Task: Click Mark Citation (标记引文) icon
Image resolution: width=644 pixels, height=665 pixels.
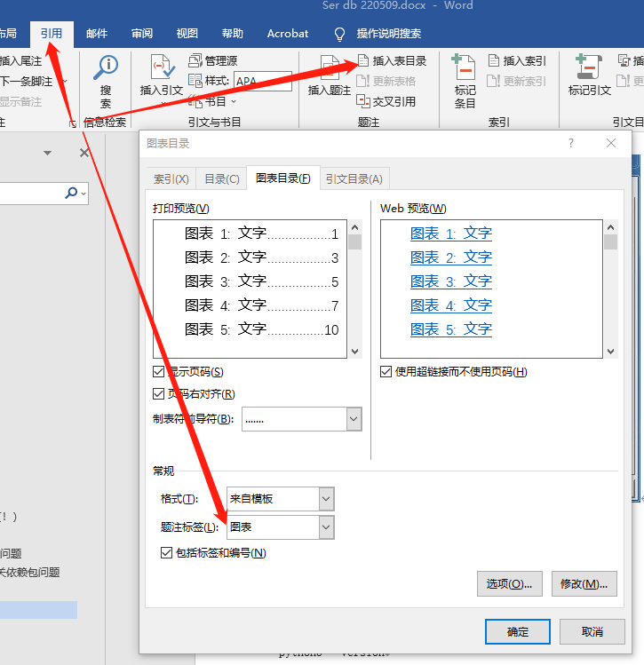Action: pyautogui.click(x=589, y=67)
